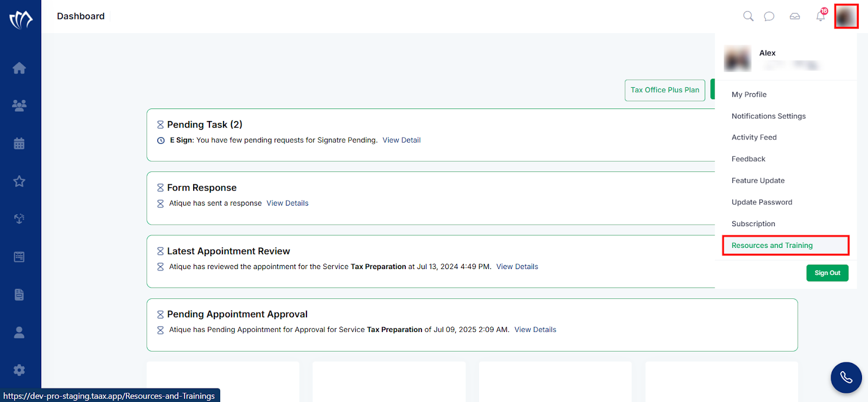Screen dimensions: 868x402
Task: Click Alex's profile picture in dropdown
Action: pyautogui.click(x=738, y=59)
